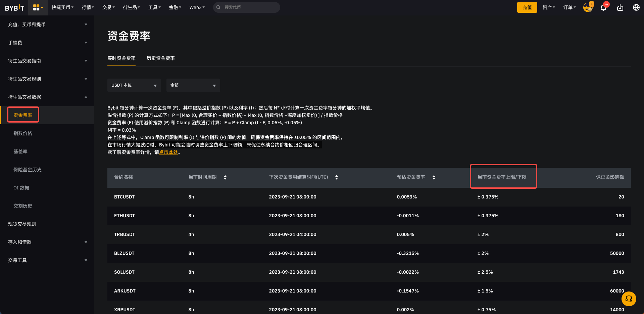Follow the 点击此处 link
Screen dimensions: 644x314
(168, 152)
